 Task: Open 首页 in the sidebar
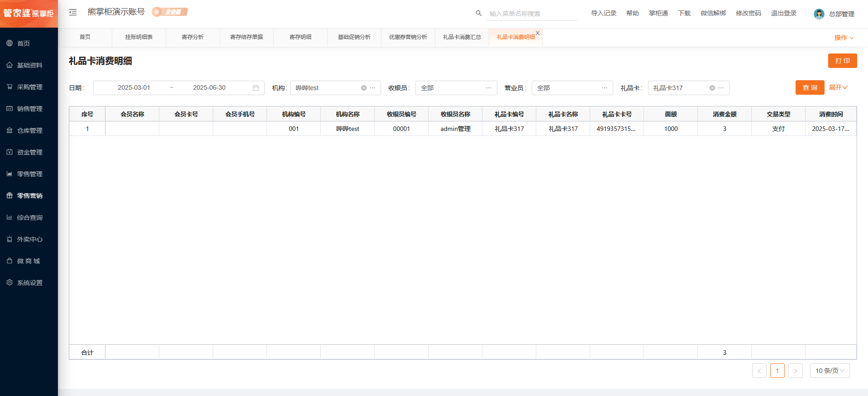click(29, 43)
